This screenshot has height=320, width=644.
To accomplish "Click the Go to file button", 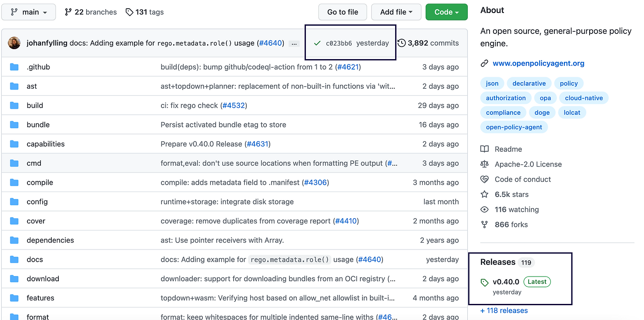I will (342, 12).
